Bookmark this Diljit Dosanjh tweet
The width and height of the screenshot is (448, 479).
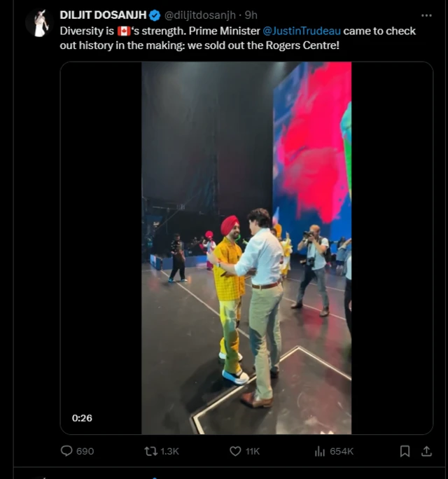(405, 452)
